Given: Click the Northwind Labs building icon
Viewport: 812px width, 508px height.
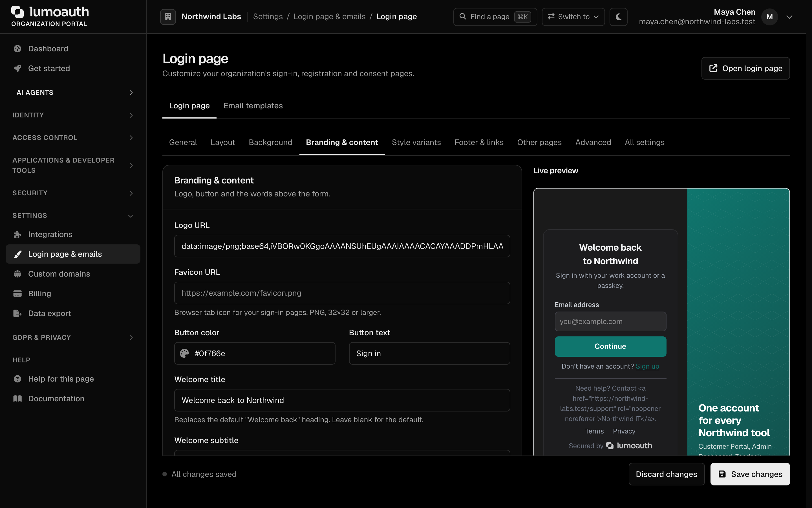Looking at the screenshot, I should pyautogui.click(x=168, y=16).
